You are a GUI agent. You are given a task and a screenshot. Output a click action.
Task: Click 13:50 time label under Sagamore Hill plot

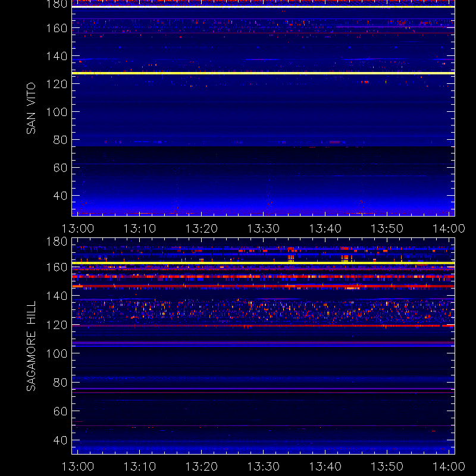pos(387,466)
